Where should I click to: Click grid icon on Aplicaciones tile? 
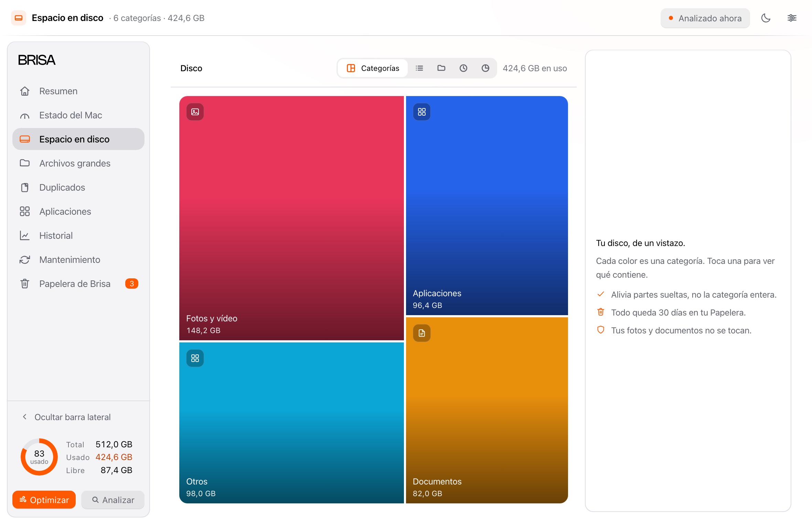(x=422, y=112)
